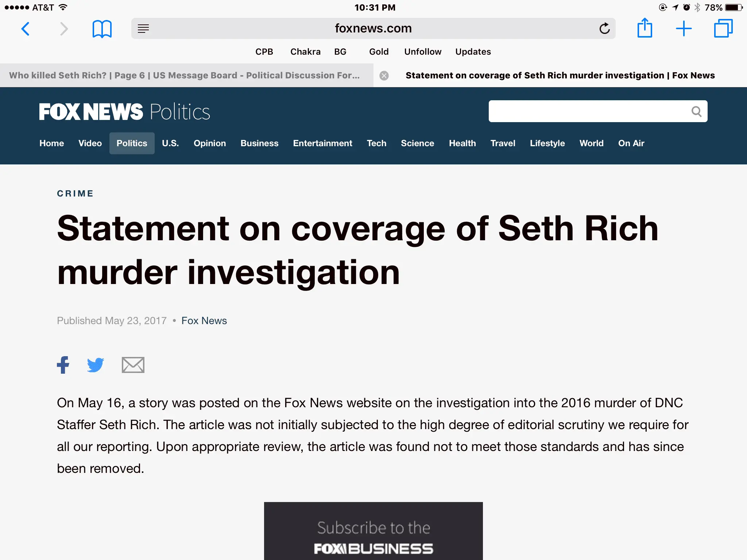Tap the foxnews.com address bar
Screen dimensions: 747x560
click(373, 28)
